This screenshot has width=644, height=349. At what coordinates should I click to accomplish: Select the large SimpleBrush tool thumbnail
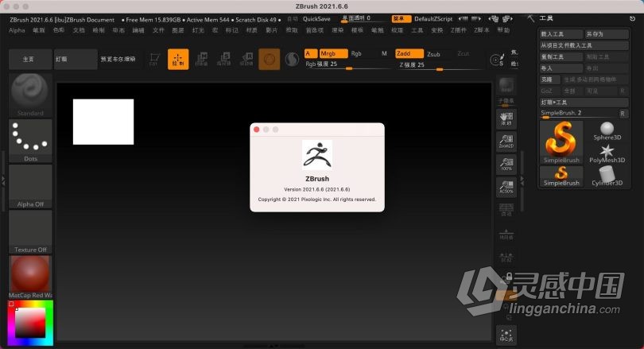tap(561, 142)
